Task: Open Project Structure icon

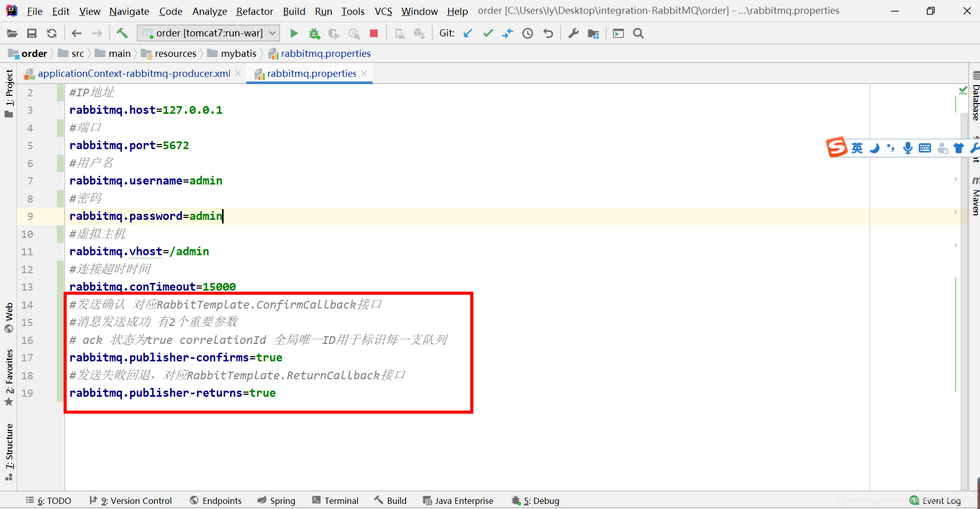Action: coord(593,33)
